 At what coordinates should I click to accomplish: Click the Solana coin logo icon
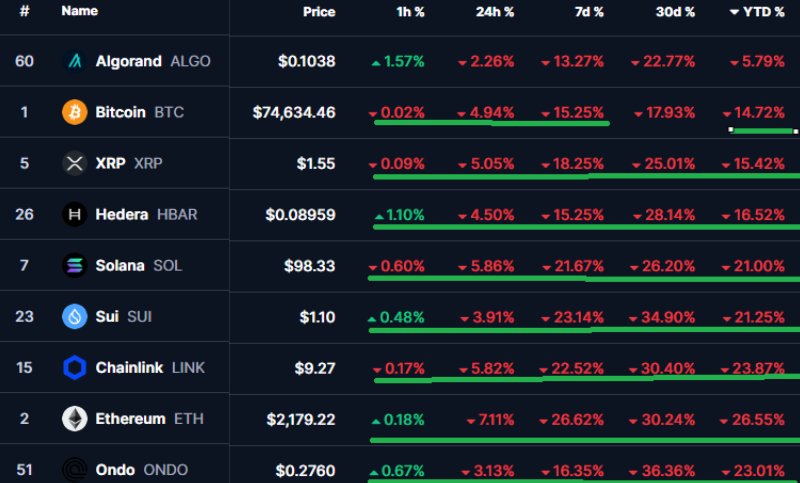click(75, 265)
